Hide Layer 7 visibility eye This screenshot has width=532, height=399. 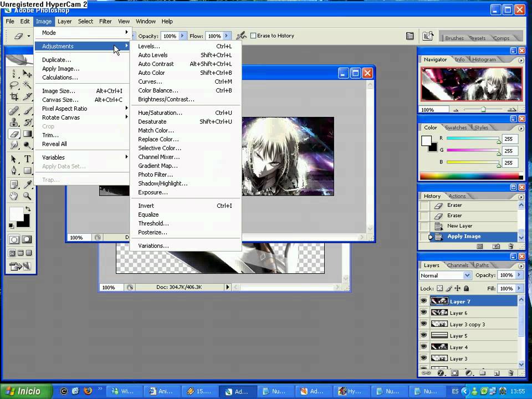point(423,301)
